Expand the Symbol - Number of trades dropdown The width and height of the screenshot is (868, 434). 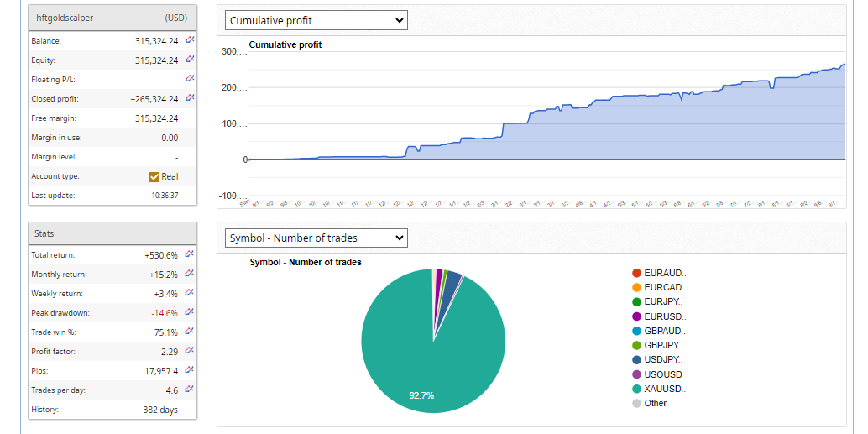click(x=316, y=238)
